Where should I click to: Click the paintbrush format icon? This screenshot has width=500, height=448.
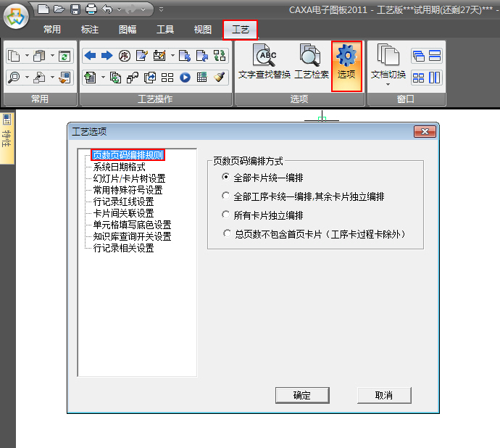click(220, 77)
